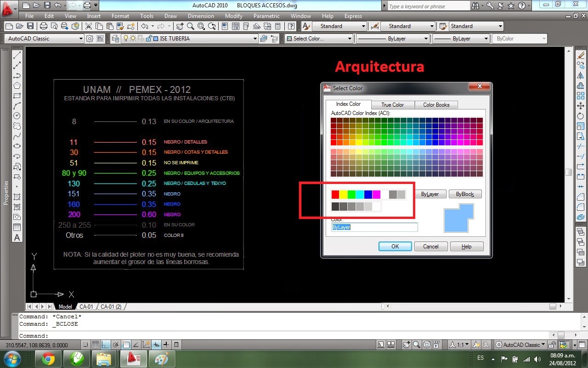Open the Format menu
The image size is (588, 368).
coord(120,16)
